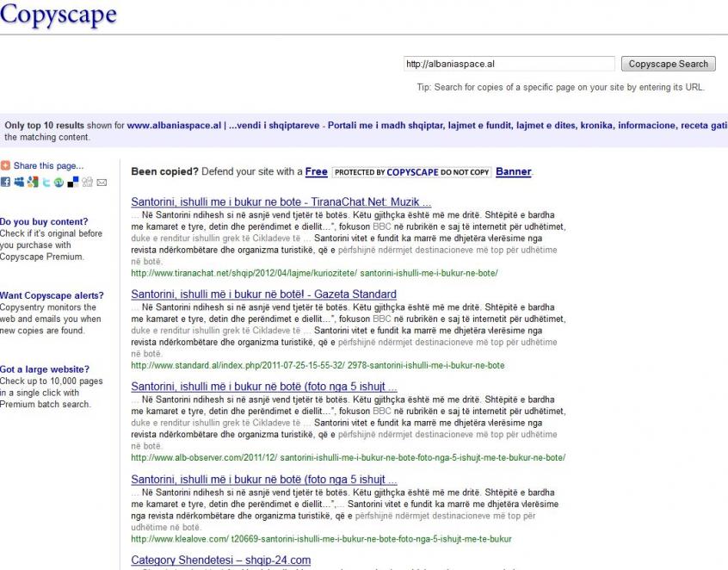Click the search tip text below the field
728x570 pixels.
point(560,87)
